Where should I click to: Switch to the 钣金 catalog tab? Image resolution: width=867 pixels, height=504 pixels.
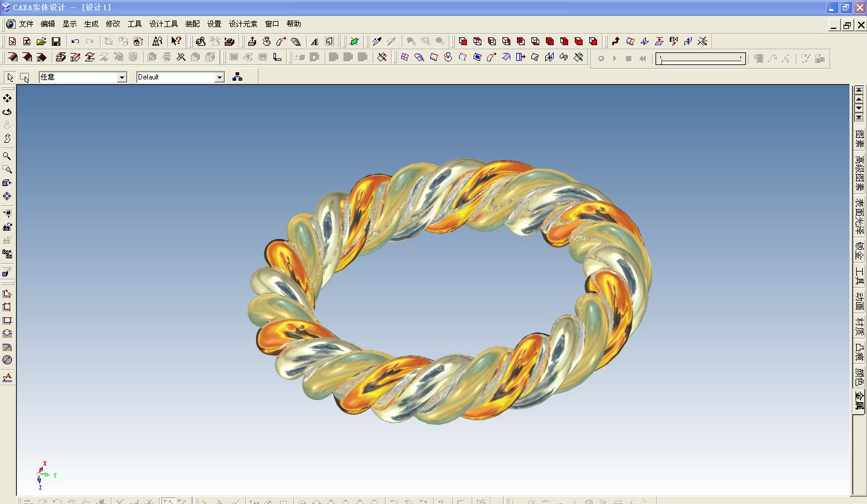tap(859, 250)
